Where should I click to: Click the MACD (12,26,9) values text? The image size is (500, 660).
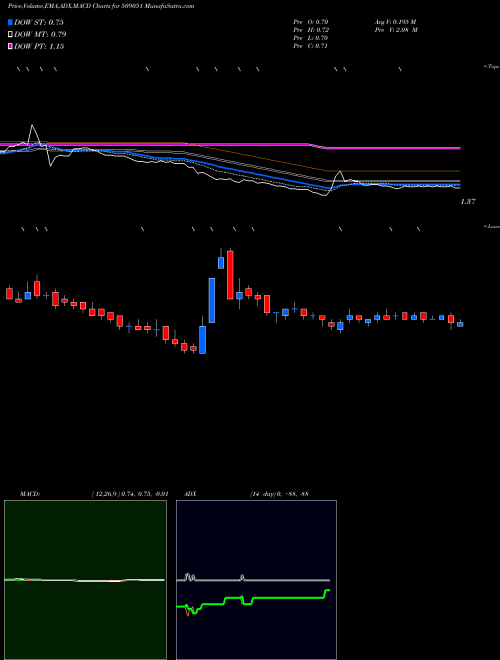tap(130, 494)
